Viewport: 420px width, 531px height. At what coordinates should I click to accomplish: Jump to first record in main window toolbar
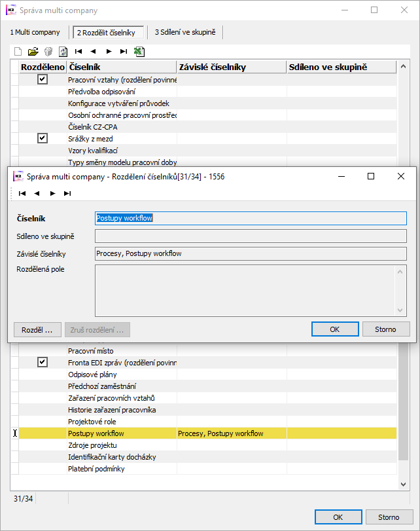(x=79, y=52)
